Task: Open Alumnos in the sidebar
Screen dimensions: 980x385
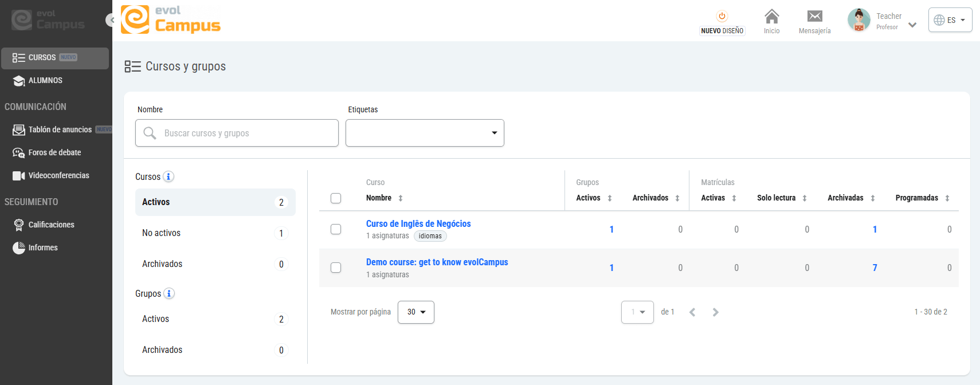Action: (x=45, y=81)
